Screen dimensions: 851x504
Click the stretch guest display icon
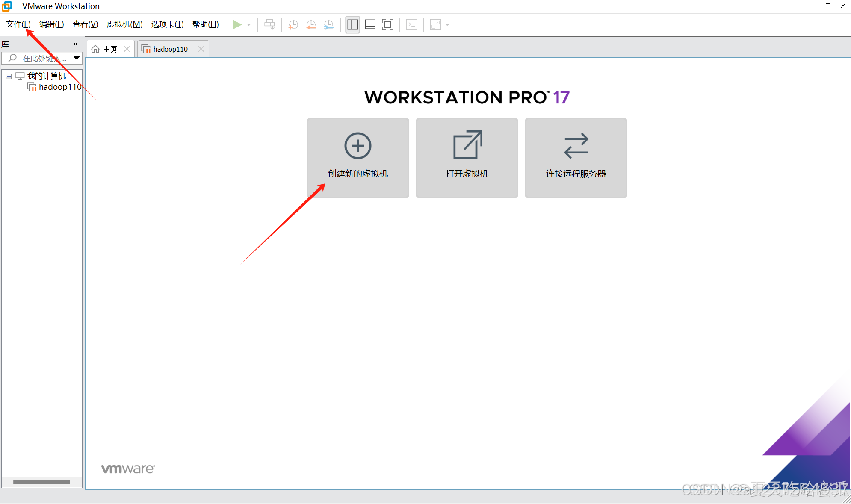tap(435, 24)
